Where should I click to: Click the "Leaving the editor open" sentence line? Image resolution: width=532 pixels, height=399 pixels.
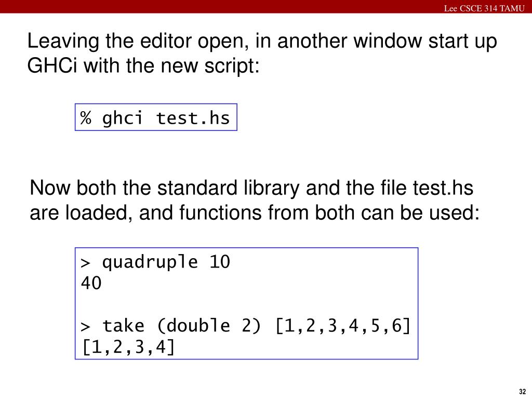pos(262,42)
